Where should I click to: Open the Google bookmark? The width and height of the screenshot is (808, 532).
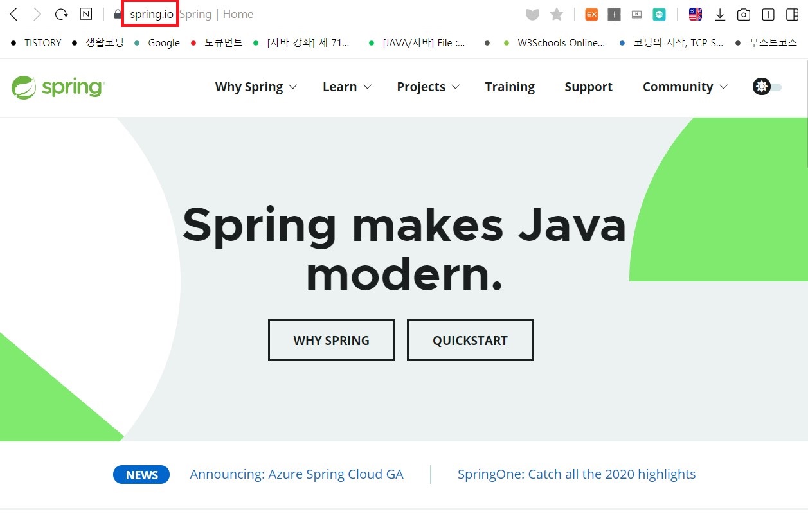(157, 43)
